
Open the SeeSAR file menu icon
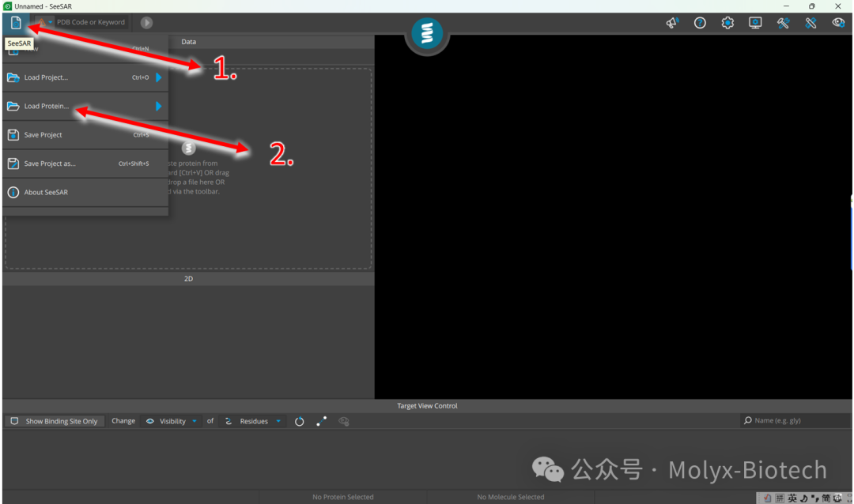click(x=16, y=22)
